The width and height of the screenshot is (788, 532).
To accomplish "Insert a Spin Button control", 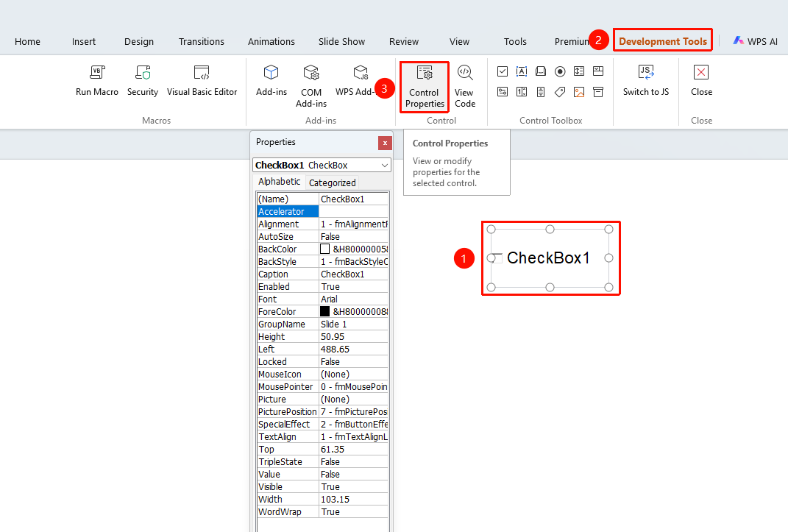I will point(522,92).
